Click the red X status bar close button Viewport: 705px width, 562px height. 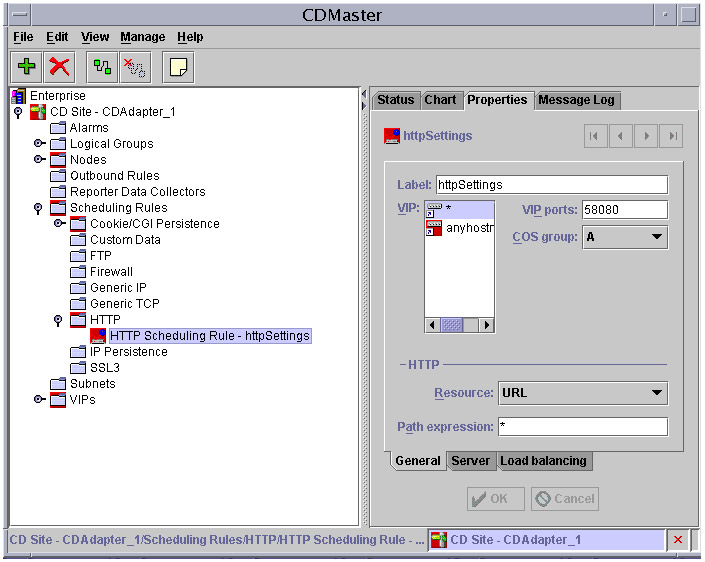pos(678,540)
